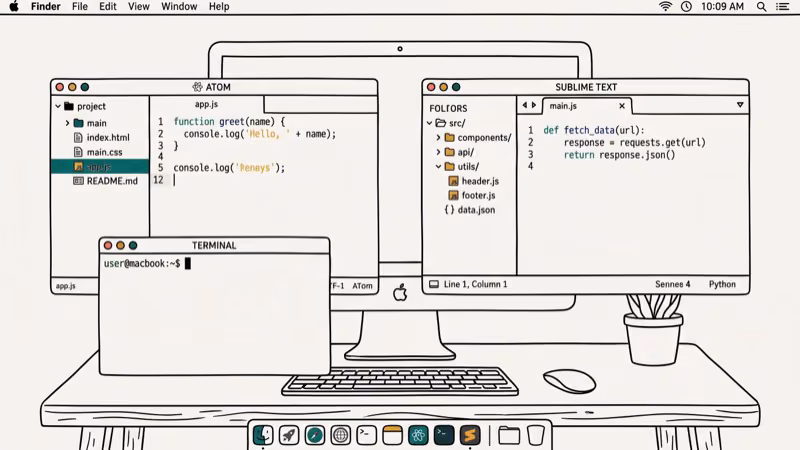The image size is (800, 450).
Task: Click the main.css file icon in Atom
Action: point(78,152)
